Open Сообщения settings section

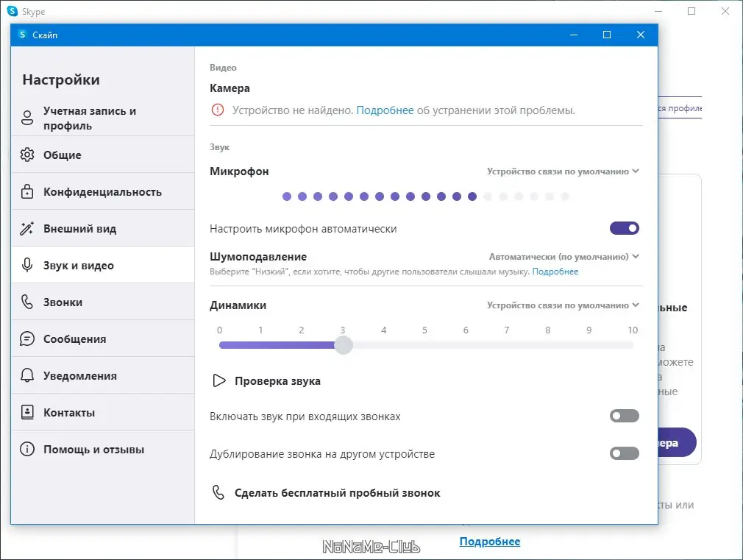pos(103,339)
